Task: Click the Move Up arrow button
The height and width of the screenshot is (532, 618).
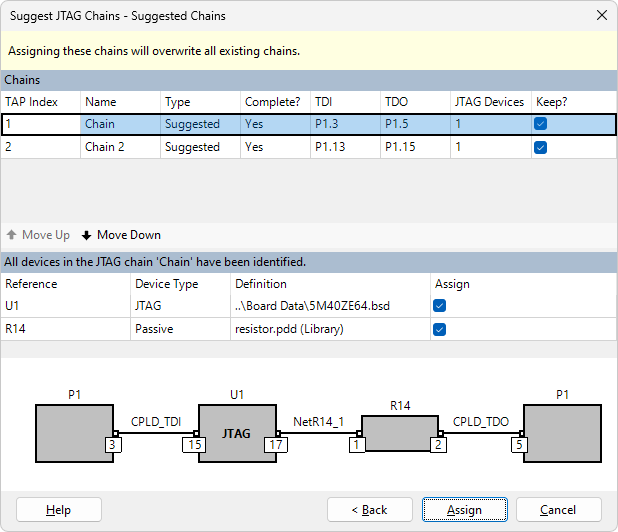Action: click(x=38, y=235)
